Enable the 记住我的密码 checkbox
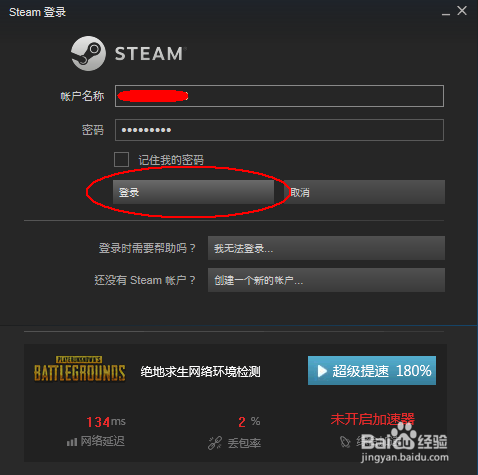Image resolution: width=478 pixels, height=475 pixels. pyautogui.click(x=121, y=159)
